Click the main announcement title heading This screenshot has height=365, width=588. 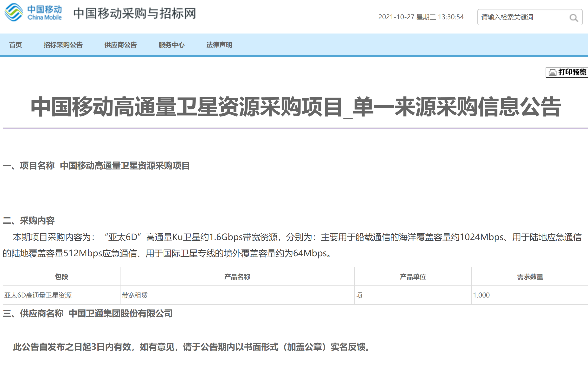[296, 107]
